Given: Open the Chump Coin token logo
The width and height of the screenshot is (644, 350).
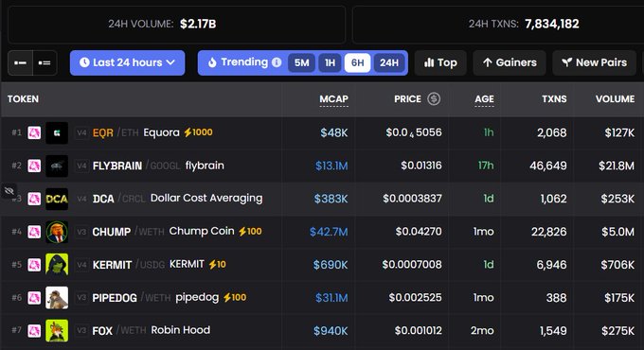Looking at the screenshot, I should tap(57, 232).
